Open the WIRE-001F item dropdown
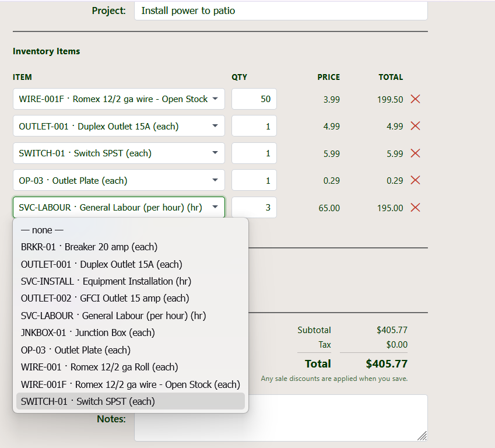The width and height of the screenshot is (495, 448). click(119, 99)
